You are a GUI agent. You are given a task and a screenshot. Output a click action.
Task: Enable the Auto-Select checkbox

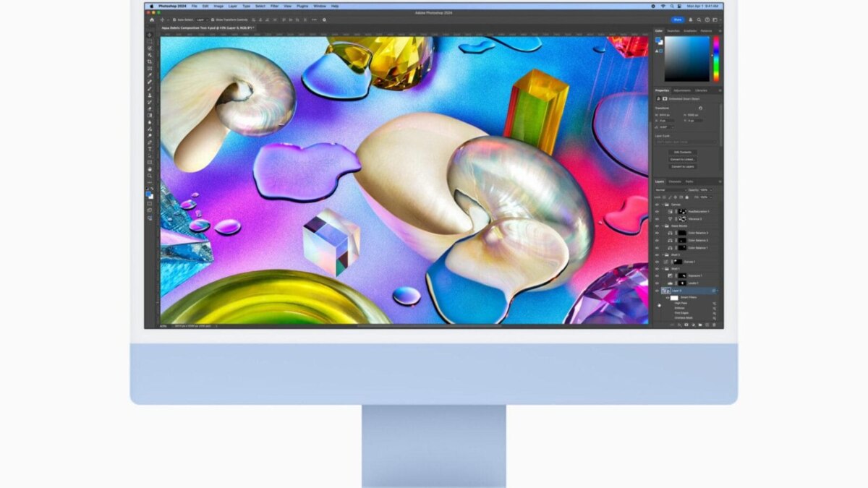pyautogui.click(x=174, y=20)
